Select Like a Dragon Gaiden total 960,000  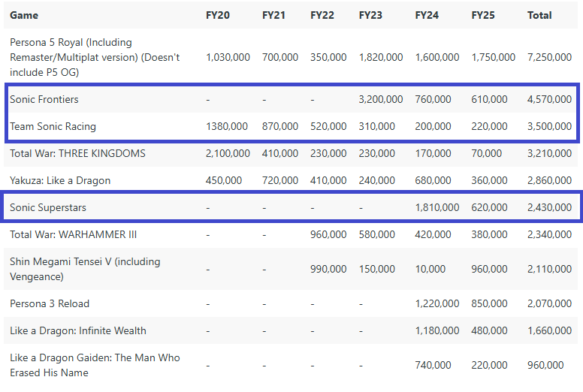[x=545, y=365]
